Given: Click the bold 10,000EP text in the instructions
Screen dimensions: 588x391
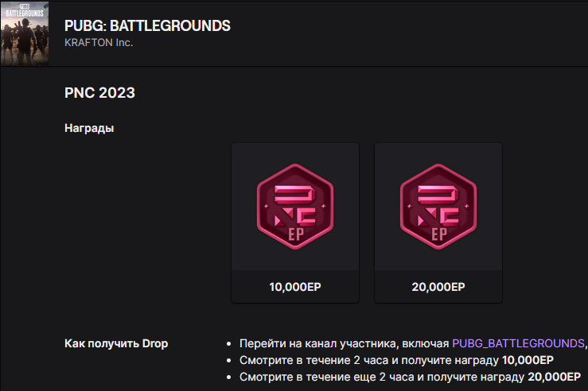Looking at the screenshot, I should click(x=528, y=360).
